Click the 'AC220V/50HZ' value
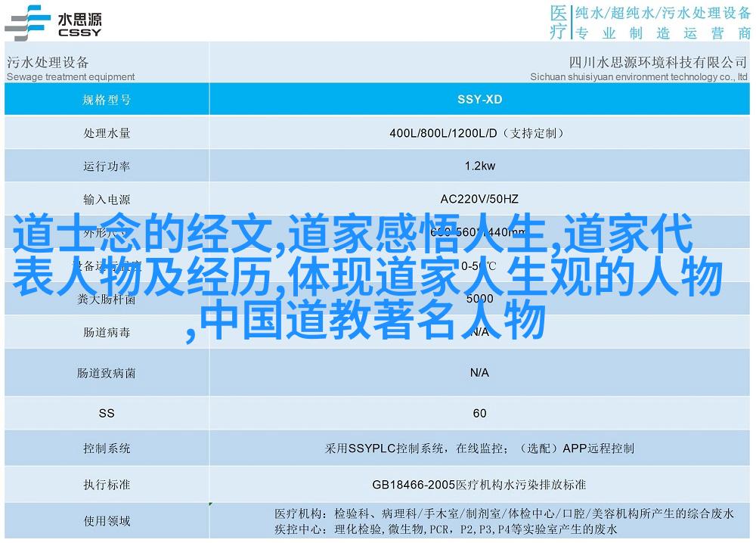This screenshot has width=756, height=543. (x=479, y=199)
